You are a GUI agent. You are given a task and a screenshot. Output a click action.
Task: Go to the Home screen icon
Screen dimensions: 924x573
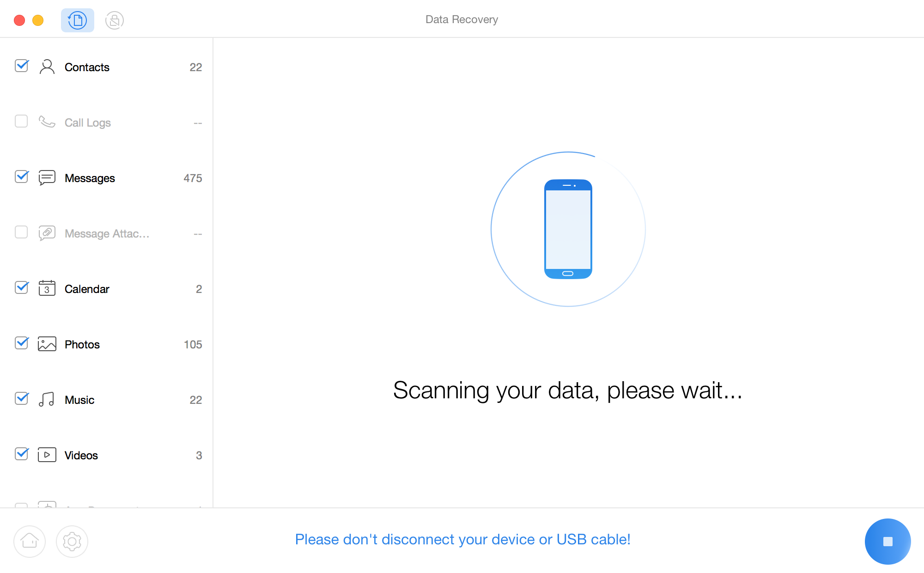point(30,541)
